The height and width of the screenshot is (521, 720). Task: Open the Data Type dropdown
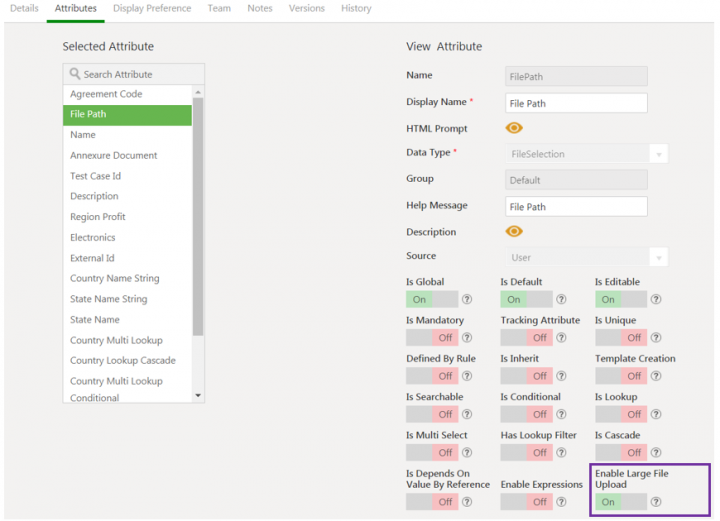click(658, 154)
